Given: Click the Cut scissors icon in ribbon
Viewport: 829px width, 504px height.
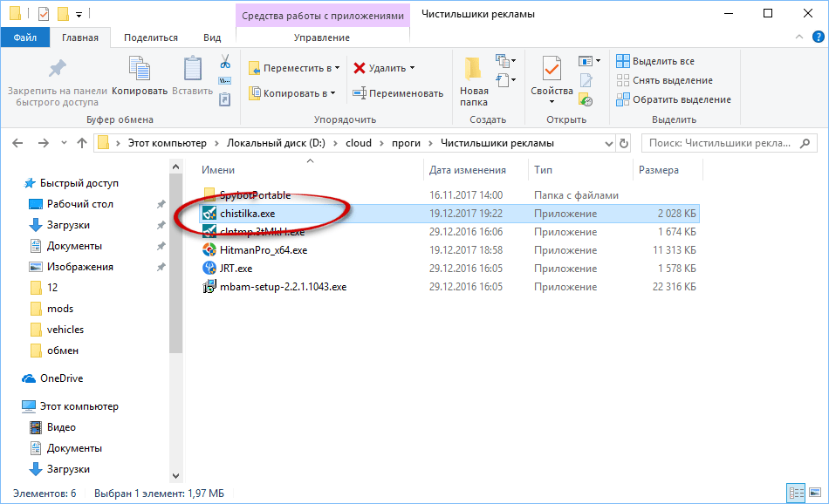Looking at the screenshot, I should pos(224,62).
